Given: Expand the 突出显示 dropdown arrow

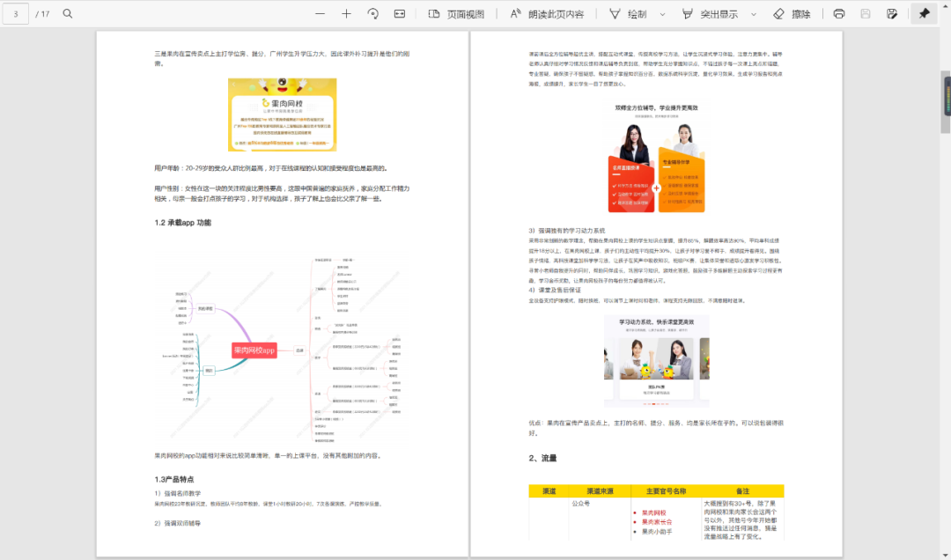Looking at the screenshot, I should (754, 14).
